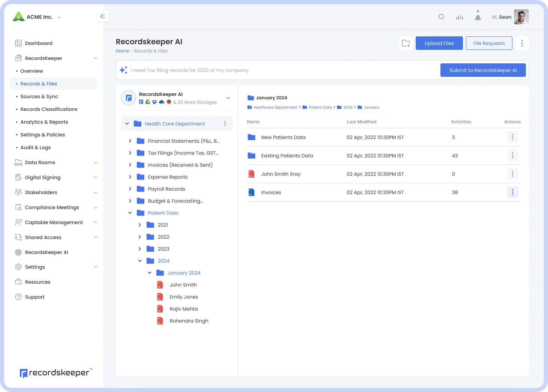
Task: Go to Audit & Logs
Action: pos(36,147)
